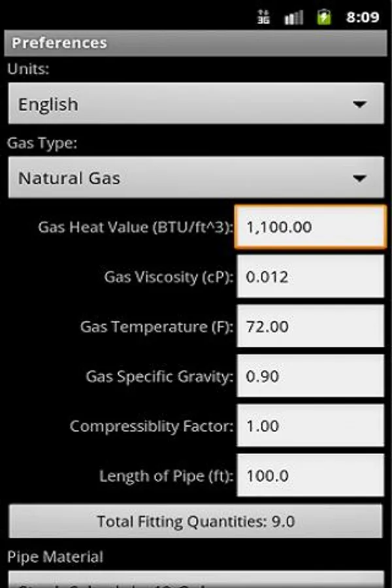
Task: Tap the 8:09 clock in status bar
Action: tap(363, 17)
